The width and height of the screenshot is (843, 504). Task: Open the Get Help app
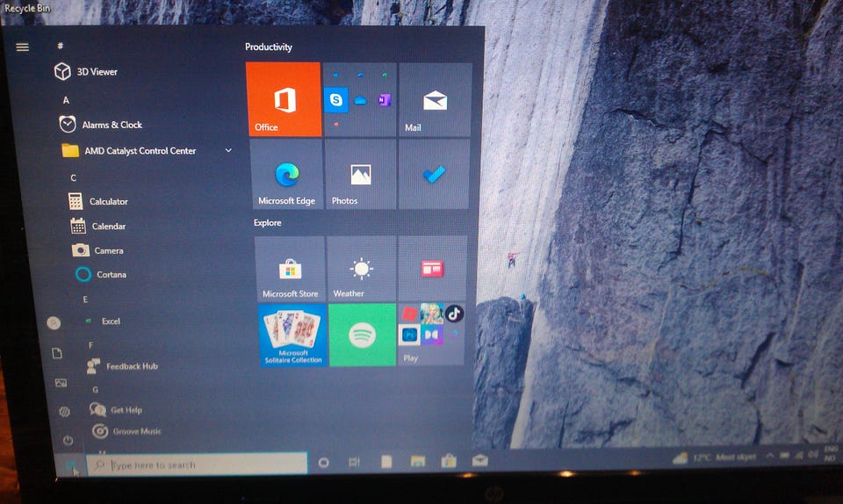point(116,410)
